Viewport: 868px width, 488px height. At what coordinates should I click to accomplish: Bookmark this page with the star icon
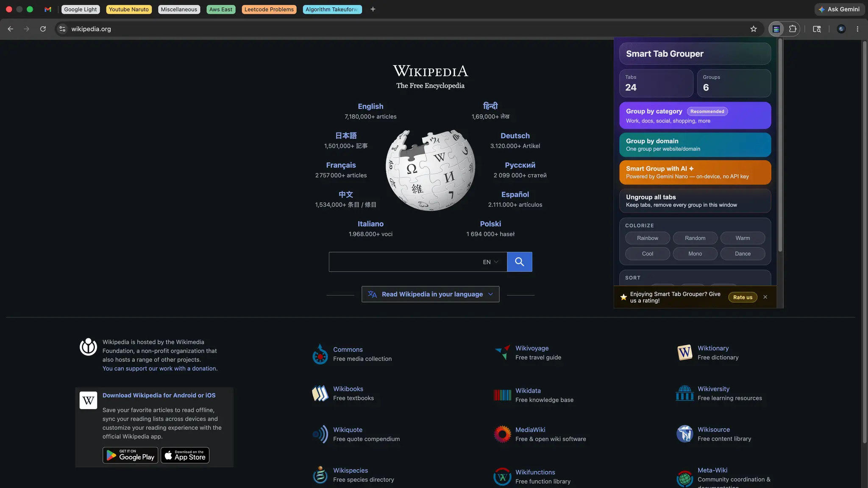(x=753, y=29)
